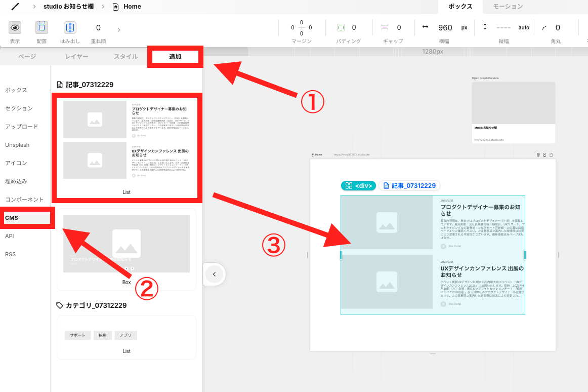Image resolution: width=588 pixels, height=392 pixels.
Task: Collapse the left panel with arrow button
Action: pos(214,274)
